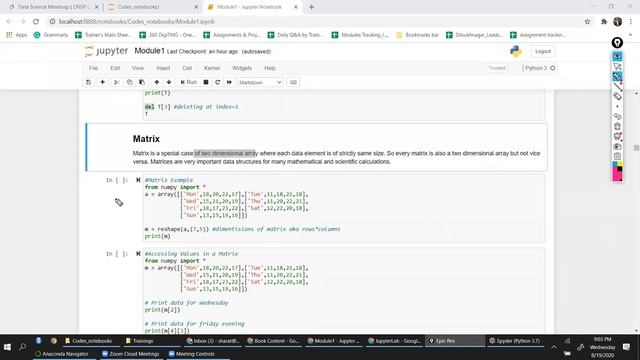Save notebook with the floppy disk icon
640x360 pixels.
click(x=89, y=82)
